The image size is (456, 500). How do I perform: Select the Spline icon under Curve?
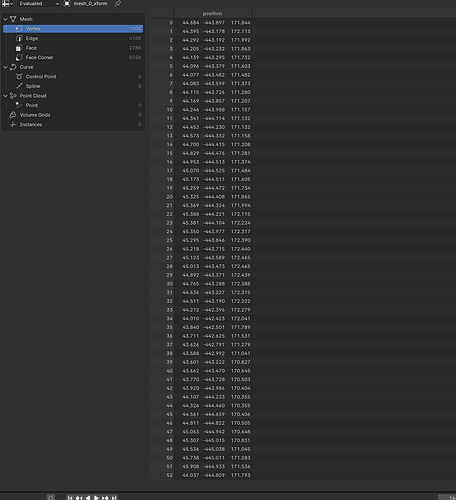point(19,86)
